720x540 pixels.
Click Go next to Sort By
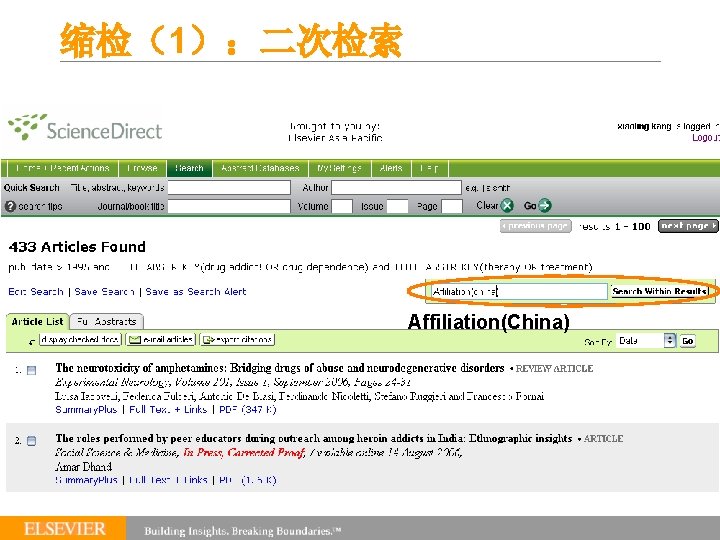687,341
